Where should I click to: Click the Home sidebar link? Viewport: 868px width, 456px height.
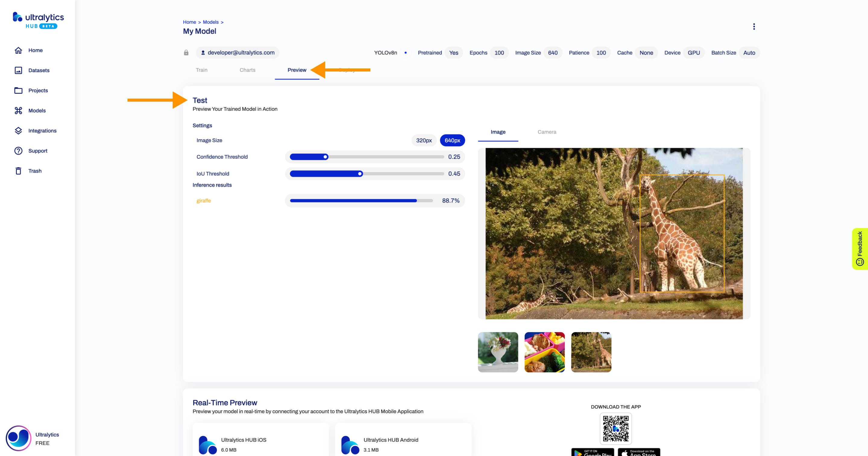[35, 50]
